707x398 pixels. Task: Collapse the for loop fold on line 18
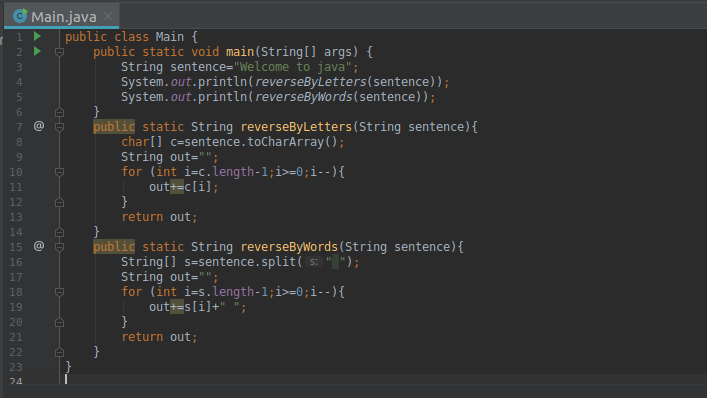coord(59,292)
